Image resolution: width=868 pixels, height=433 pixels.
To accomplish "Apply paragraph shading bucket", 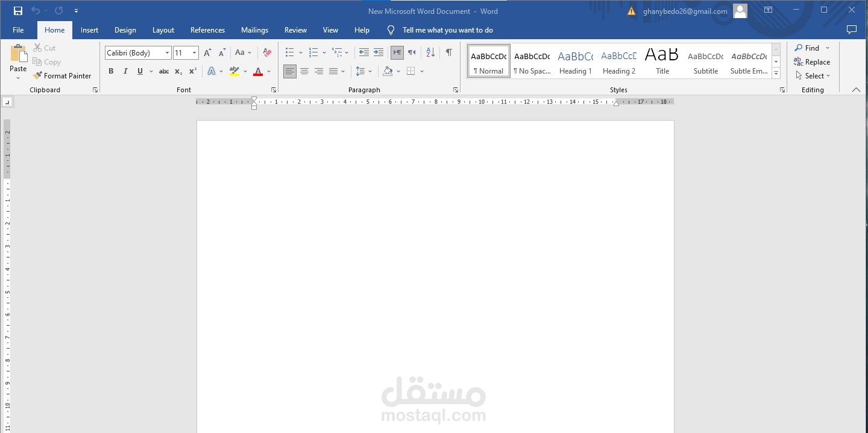I will pos(388,71).
